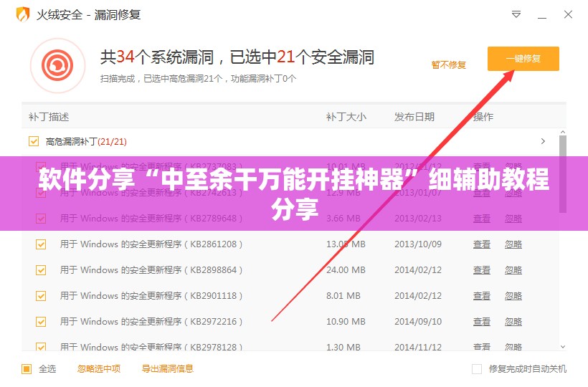Click 查看 for KB2898864
588x387 pixels.
[482, 270]
